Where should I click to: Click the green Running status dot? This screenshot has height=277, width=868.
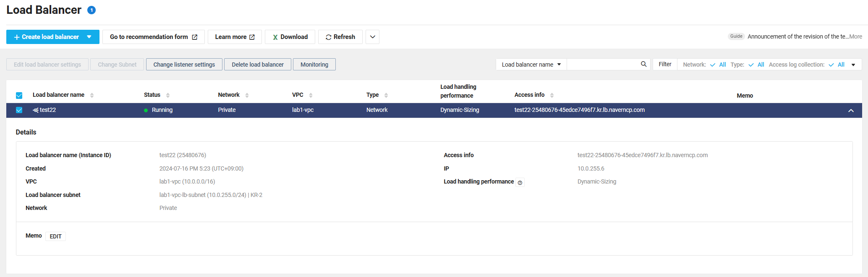(x=146, y=110)
